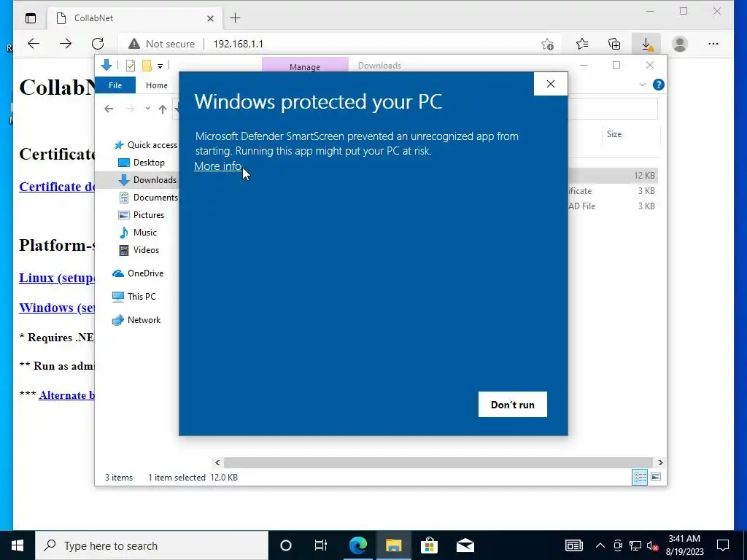Viewport: 747px width, 560px height.
Task: Open the Home ribbon tab in Explorer
Action: coord(157,85)
